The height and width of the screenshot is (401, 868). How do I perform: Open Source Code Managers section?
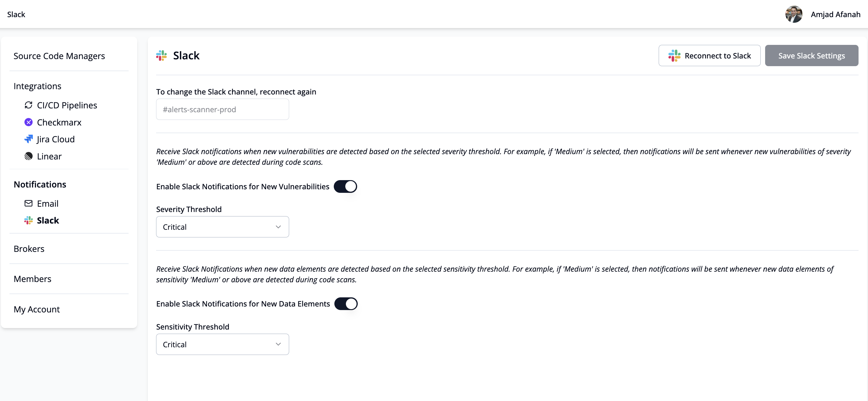[x=59, y=56]
